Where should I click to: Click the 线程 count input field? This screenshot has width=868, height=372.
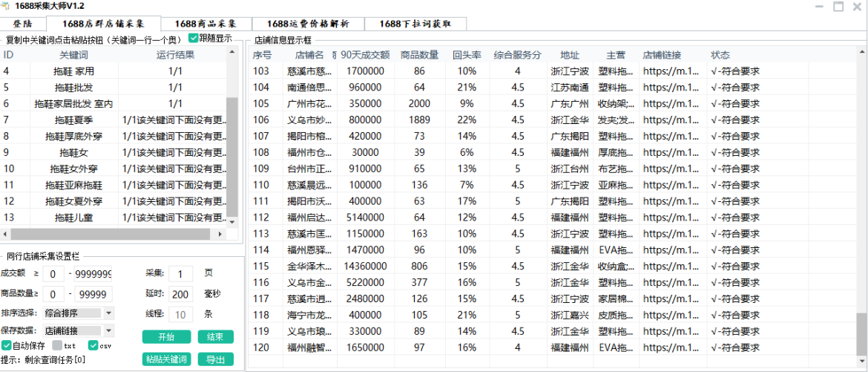tap(181, 314)
